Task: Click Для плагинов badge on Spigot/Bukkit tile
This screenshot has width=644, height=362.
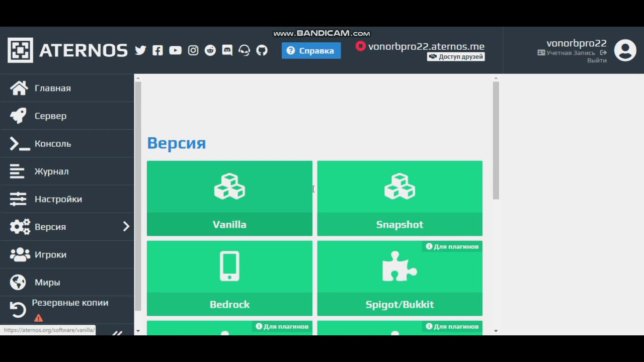Action: (x=452, y=246)
